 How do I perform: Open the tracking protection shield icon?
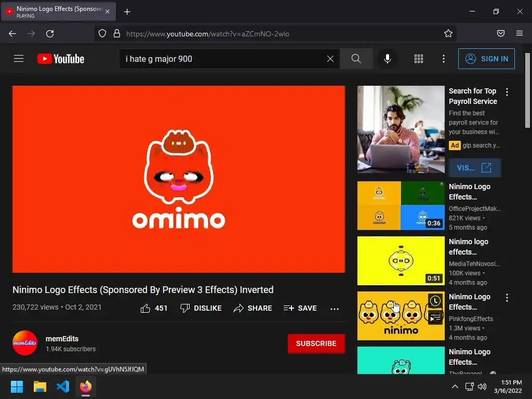tap(102, 34)
